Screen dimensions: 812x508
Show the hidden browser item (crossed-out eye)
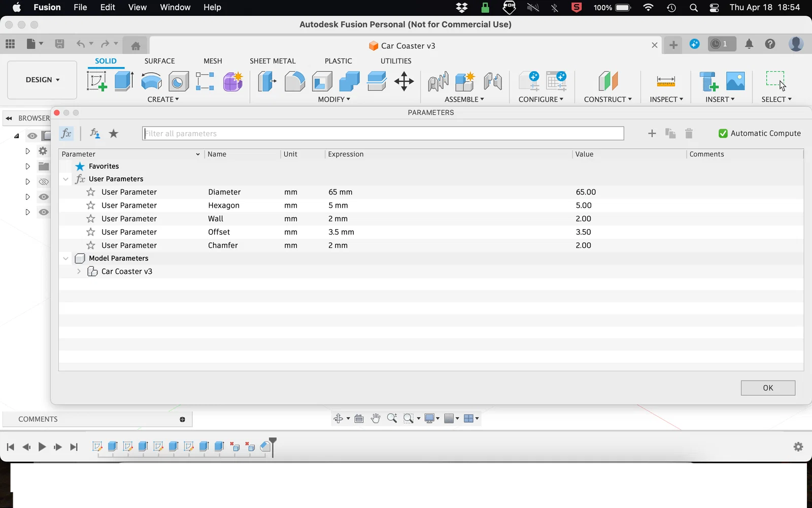(x=44, y=181)
